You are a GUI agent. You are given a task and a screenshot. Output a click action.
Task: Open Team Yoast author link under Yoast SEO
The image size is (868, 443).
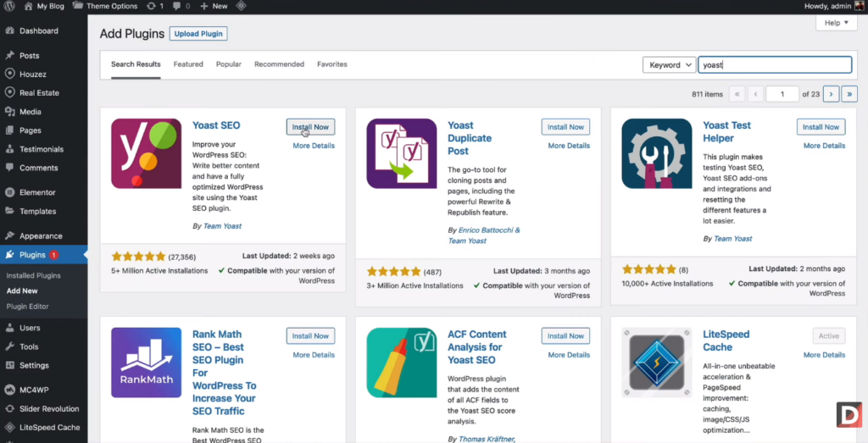pos(222,225)
